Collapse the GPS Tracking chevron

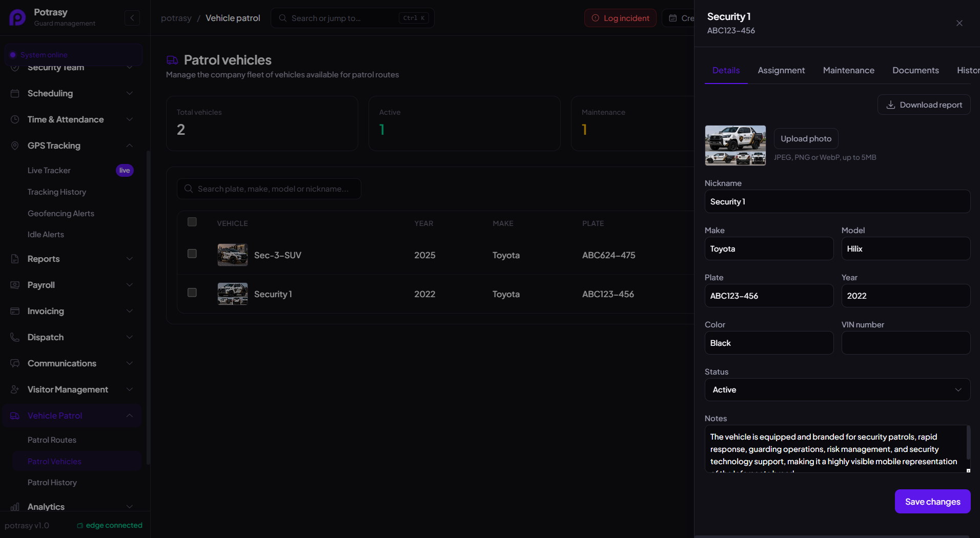130,146
